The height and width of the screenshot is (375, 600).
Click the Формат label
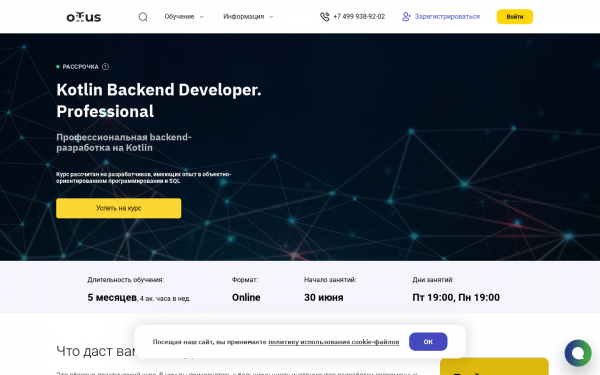click(x=245, y=280)
